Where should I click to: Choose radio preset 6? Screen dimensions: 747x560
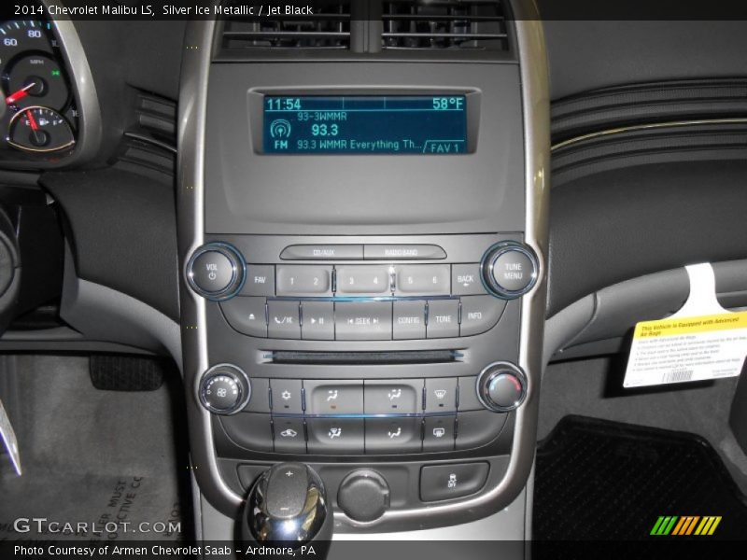coord(434,281)
